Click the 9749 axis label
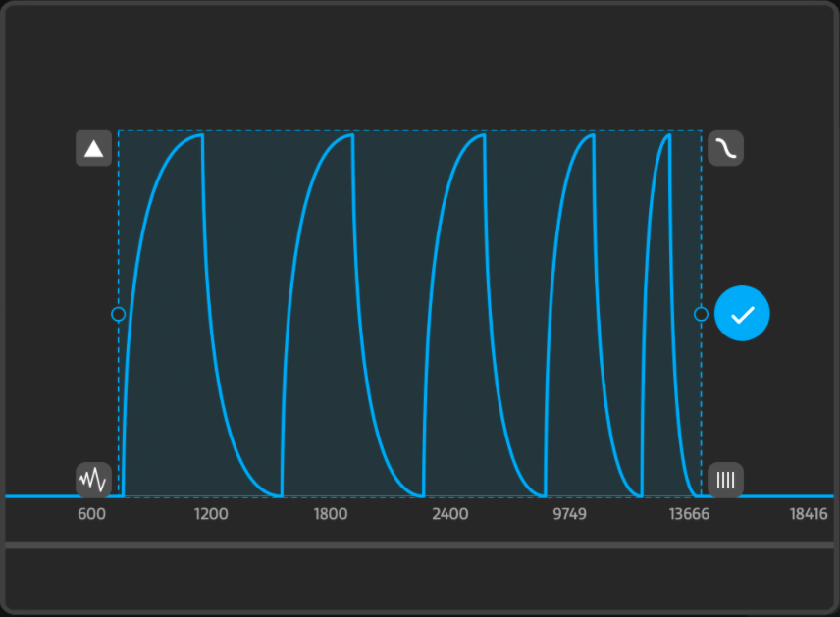Screen dimensions: 840x617 (x=569, y=514)
